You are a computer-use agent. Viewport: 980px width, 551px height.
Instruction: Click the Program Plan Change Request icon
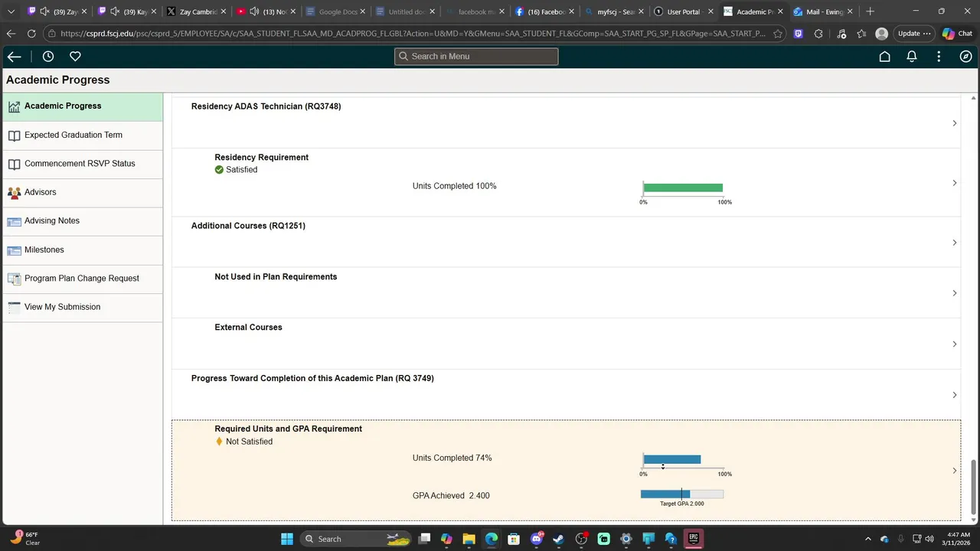[x=14, y=279]
